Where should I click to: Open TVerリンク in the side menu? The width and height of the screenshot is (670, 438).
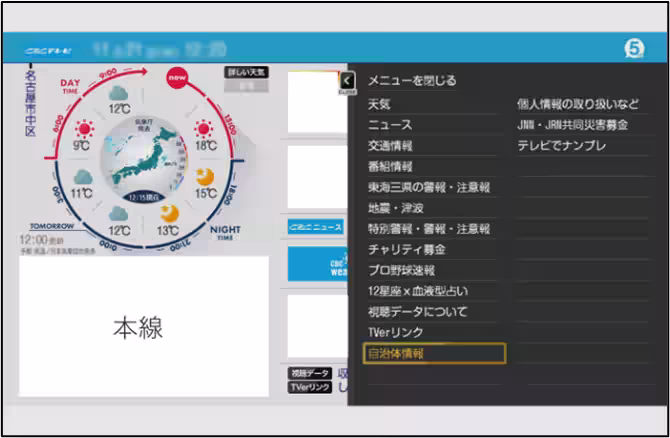point(395,332)
